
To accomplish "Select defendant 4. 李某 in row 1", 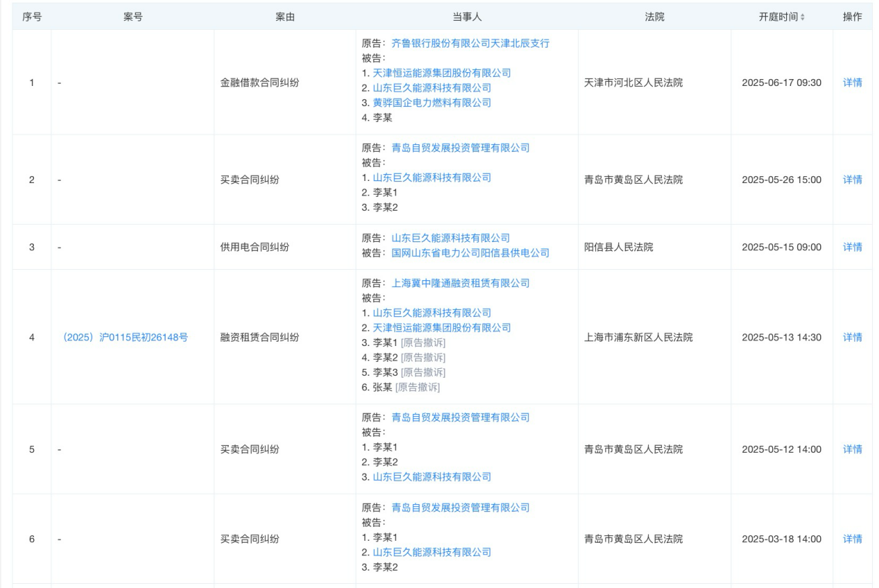I will tap(377, 118).
